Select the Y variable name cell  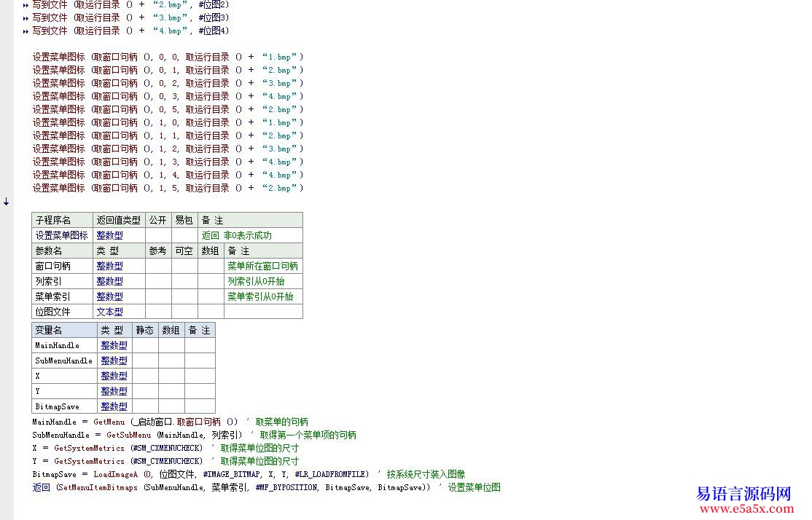tap(64, 391)
